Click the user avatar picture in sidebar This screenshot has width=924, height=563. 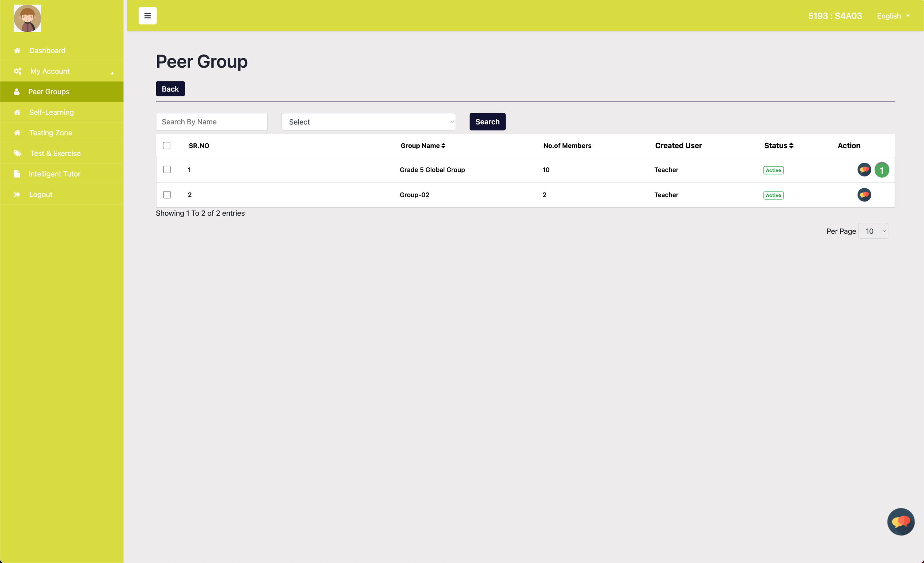point(27,18)
